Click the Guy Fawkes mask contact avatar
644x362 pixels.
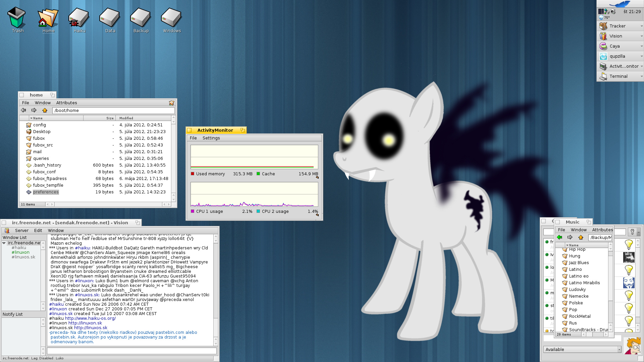tap(629, 283)
